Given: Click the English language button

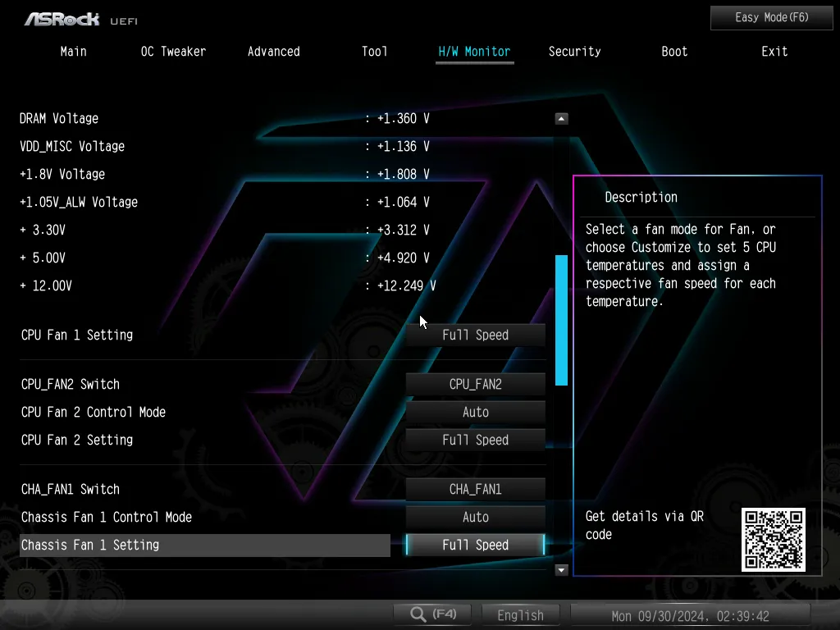Looking at the screenshot, I should point(520,615).
